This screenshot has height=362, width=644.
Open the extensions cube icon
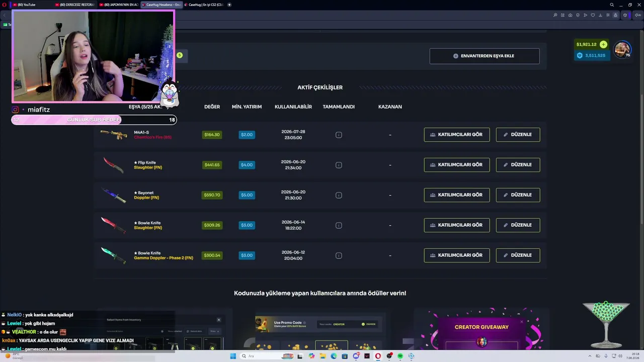coord(625,15)
